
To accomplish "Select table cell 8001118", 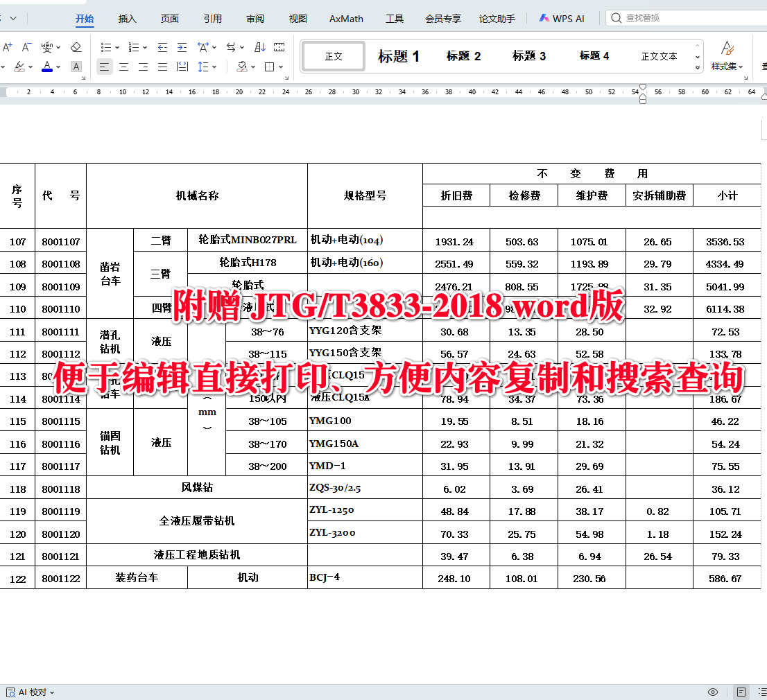I will (60, 489).
